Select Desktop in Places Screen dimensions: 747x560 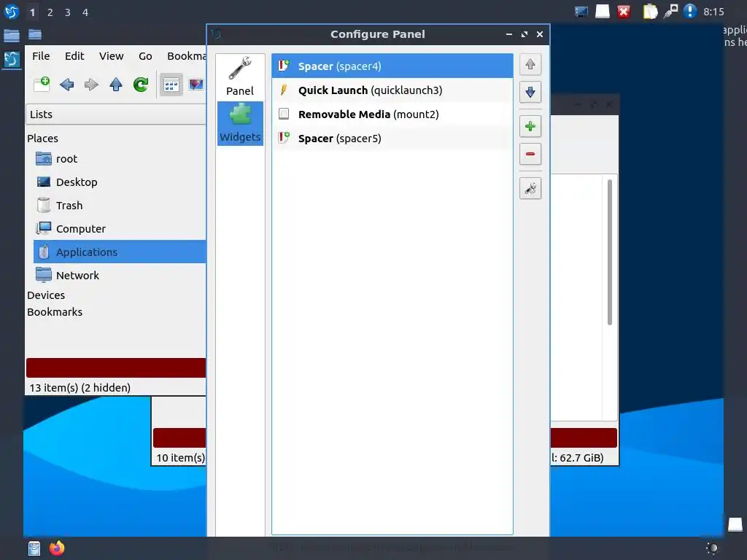119,182
